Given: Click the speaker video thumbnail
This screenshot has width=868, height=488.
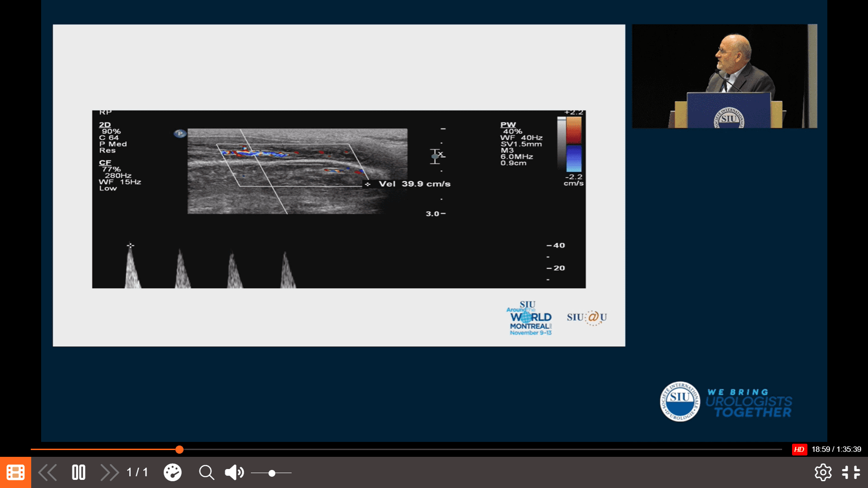Looking at the screenshot, I should (725, 76).
